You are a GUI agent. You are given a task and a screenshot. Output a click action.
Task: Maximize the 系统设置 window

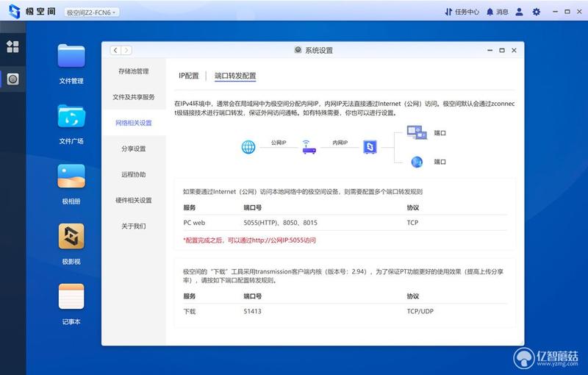click(502, 50)
